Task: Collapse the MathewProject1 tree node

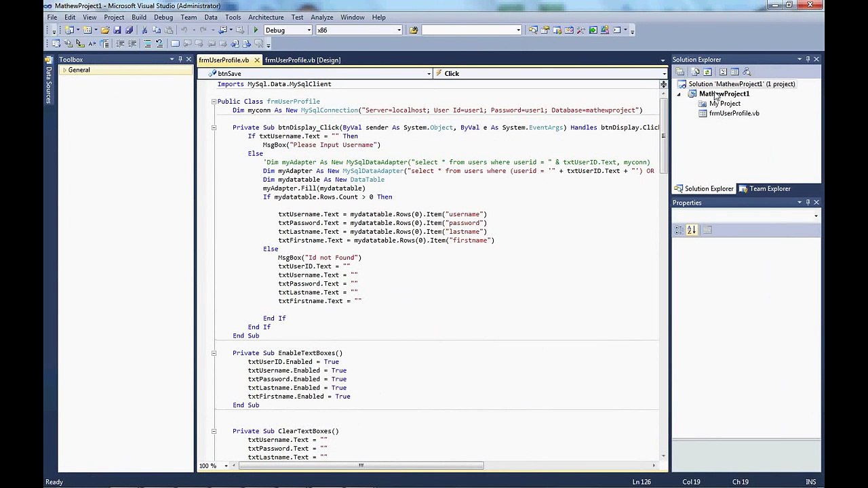Action: [679, 94]
